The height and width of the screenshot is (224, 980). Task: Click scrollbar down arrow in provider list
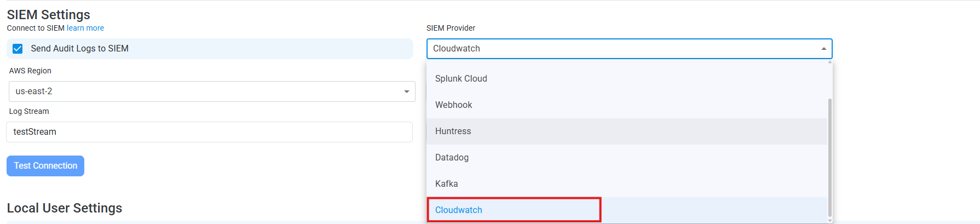point(830,221)
